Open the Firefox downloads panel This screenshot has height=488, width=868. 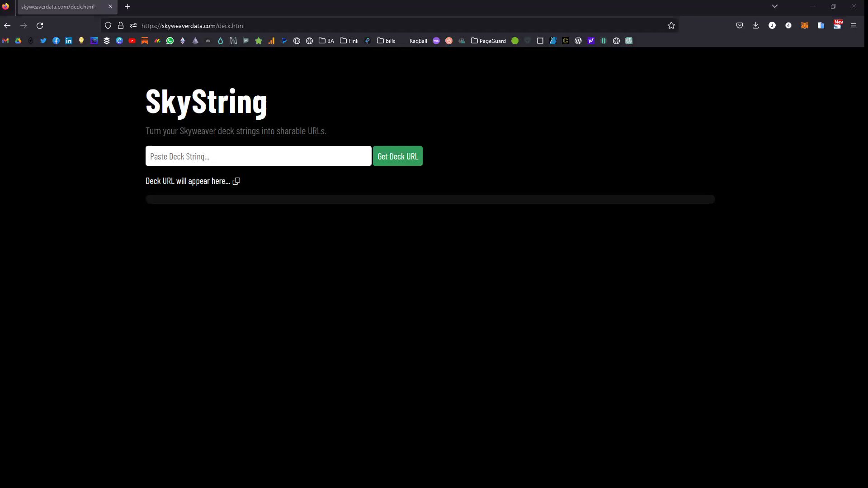756,26
